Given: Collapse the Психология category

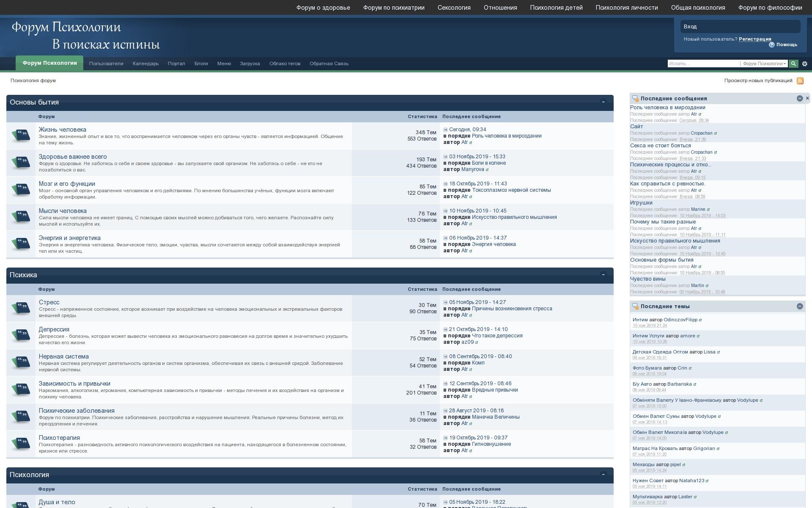Looking at the screenshot, I should point(604,475).
